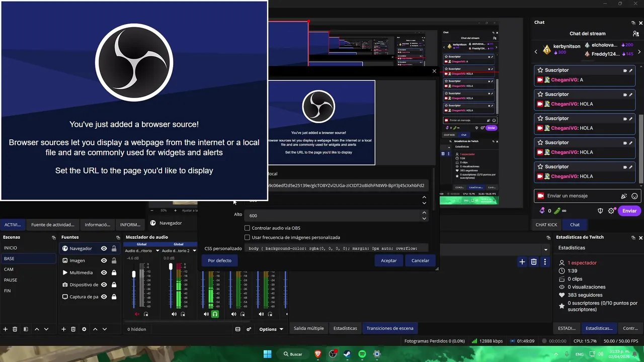Add a scene transition with plus icon

522,262
